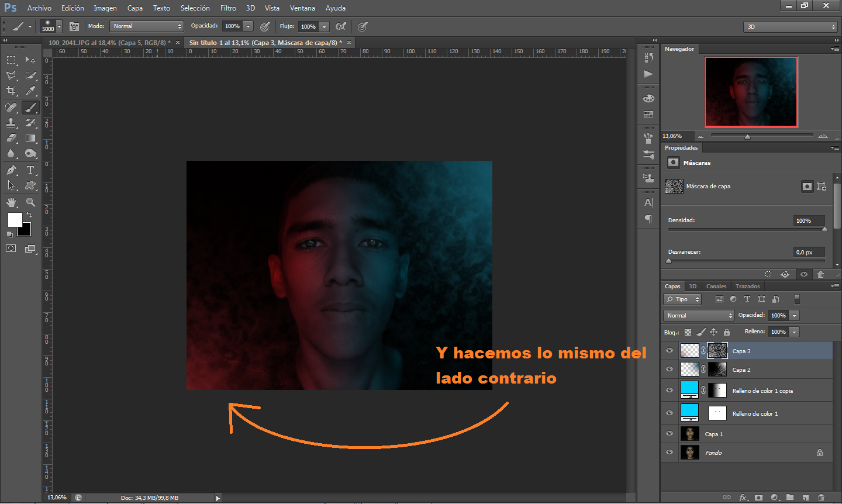Hide the Capa 3 layer
This screenshot has height=504, width=842.
[x=670, y=351]
